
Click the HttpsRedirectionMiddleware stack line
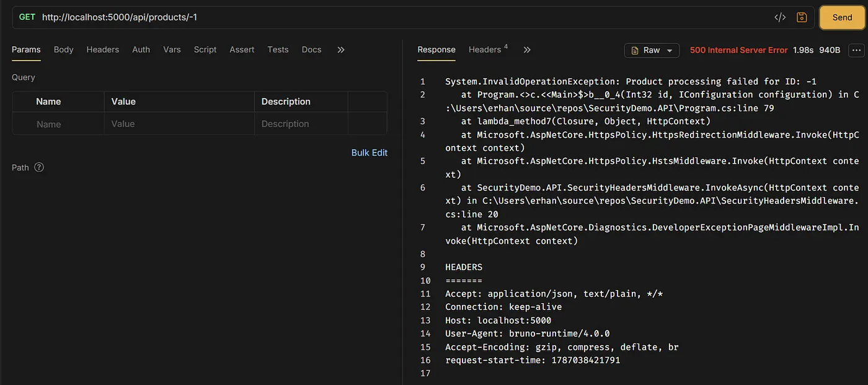tap(652, 141)
